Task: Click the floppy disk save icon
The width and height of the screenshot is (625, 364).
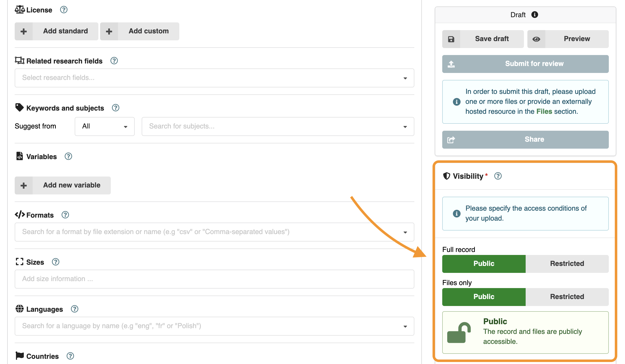Action: 451,39
